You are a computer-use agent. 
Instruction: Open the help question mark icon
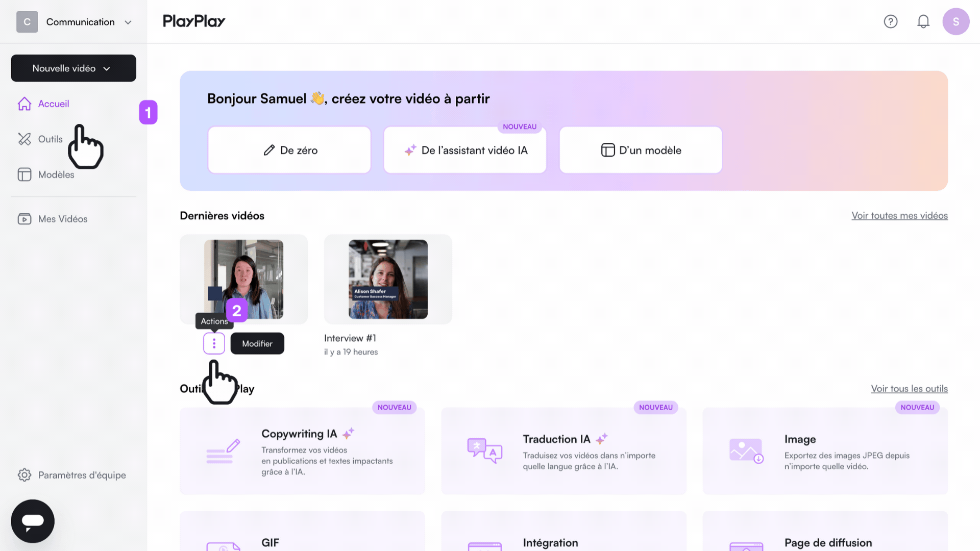coord(891,21)
